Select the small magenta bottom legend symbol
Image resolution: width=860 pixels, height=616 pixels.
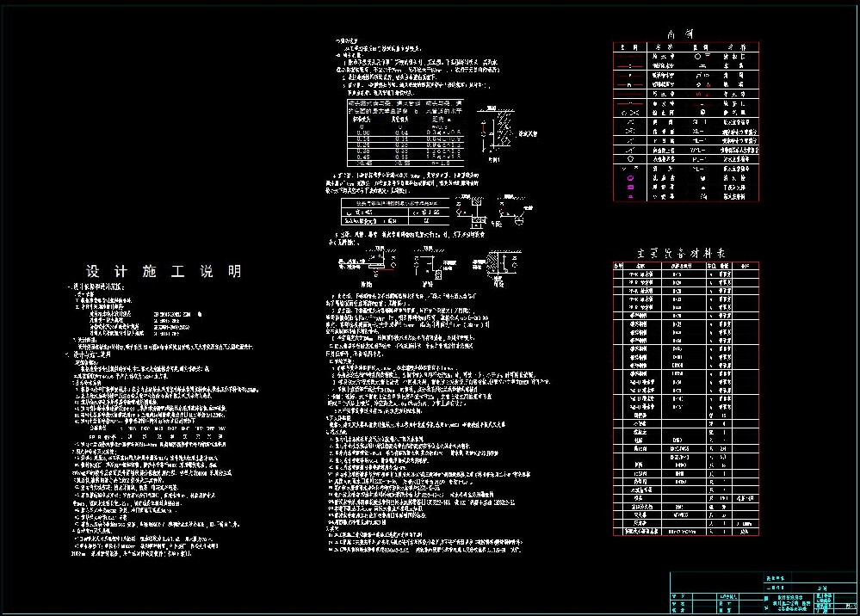[x=630, y=196]
